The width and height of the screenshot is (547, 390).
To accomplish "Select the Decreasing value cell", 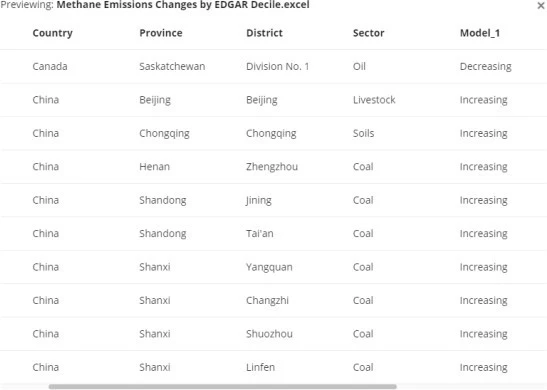I will (486, 66).
